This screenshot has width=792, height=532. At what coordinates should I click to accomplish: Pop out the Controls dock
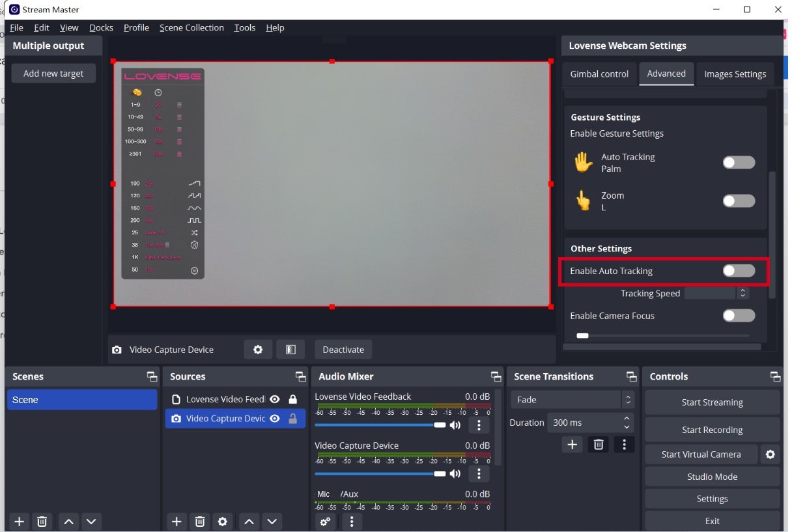(775, 376)
